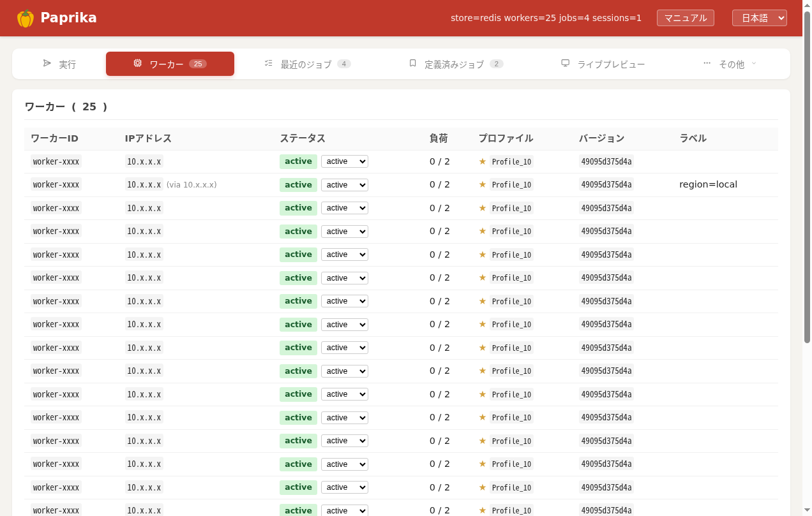Click the 4 badge on 最近のジョブ
812x516 pixels.
pyautogui.click(x=344, y=64)
